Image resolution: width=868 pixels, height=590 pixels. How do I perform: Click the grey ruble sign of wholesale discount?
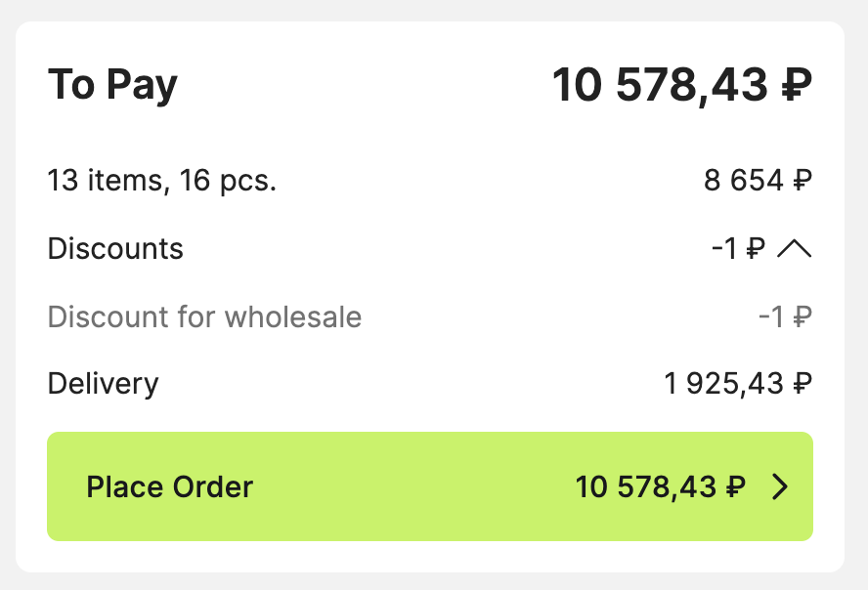pos(803,317)
